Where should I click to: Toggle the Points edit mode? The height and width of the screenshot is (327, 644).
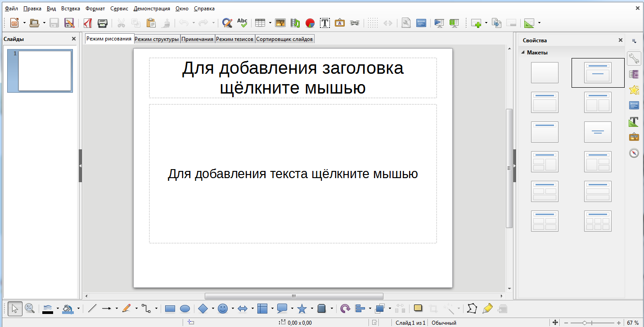(472, 309)
